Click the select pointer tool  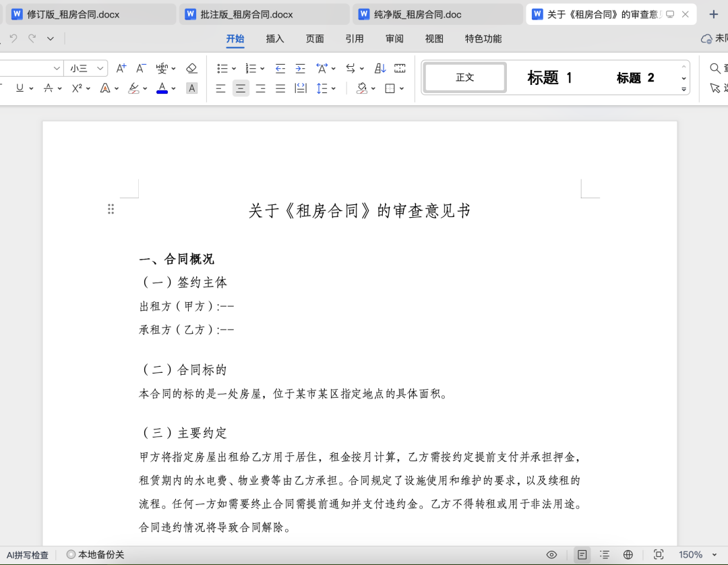[x=715, y=88]
